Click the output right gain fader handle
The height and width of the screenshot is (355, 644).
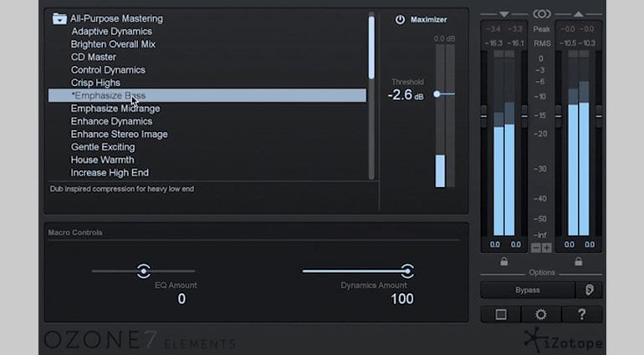coord(598,116)
